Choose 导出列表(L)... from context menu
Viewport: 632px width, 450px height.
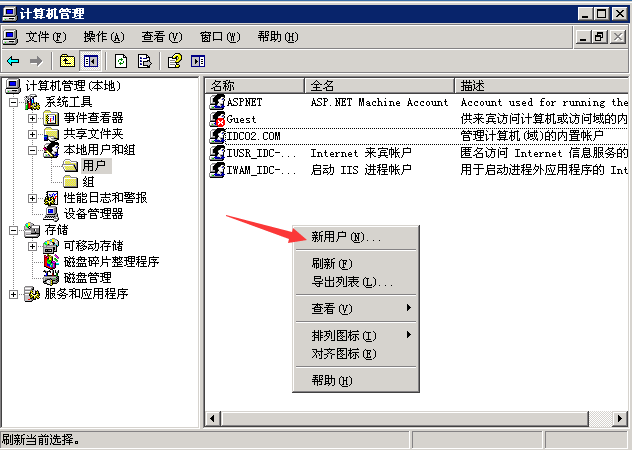coord(356,281)
